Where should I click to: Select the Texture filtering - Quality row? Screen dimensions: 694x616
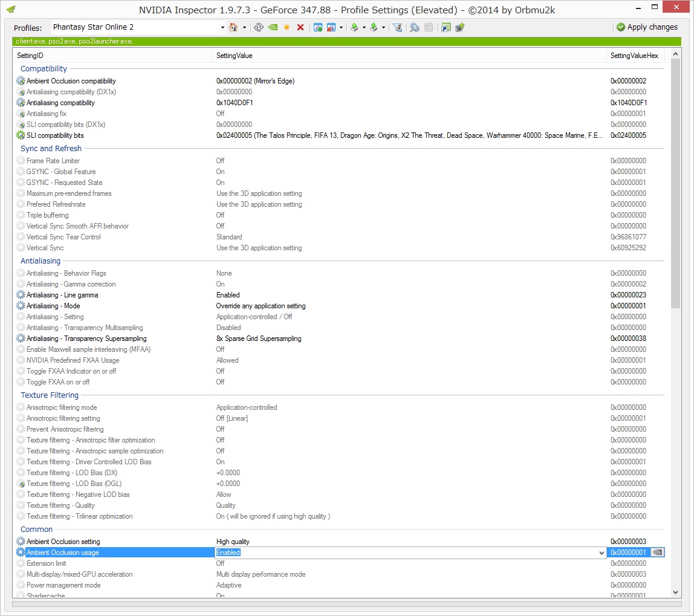coord(340,505)
